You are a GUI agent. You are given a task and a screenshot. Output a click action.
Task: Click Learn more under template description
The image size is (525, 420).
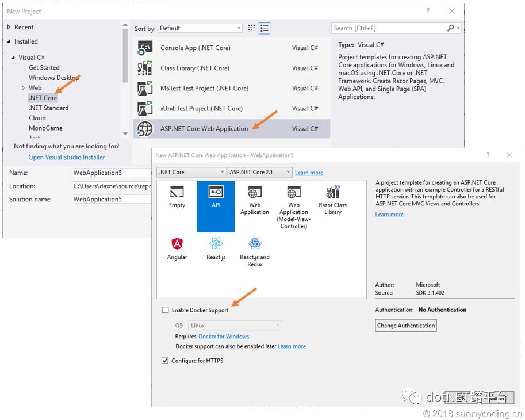pyautogui.click(x=389, y=215)
